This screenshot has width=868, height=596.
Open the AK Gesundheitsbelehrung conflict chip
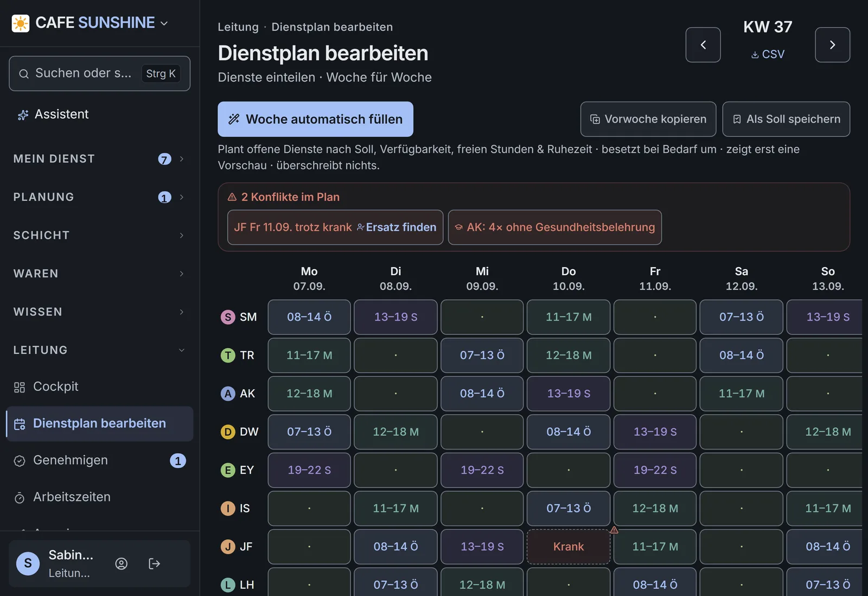554,227
